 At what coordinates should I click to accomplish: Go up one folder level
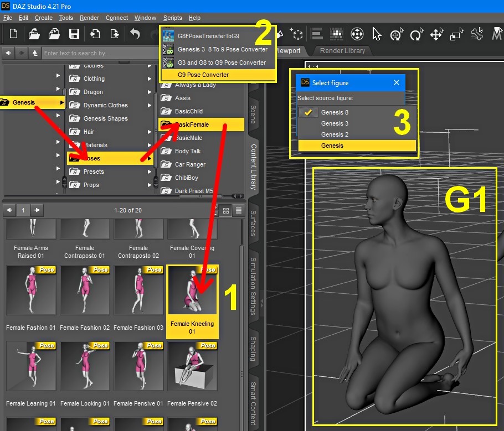(35, 53)
